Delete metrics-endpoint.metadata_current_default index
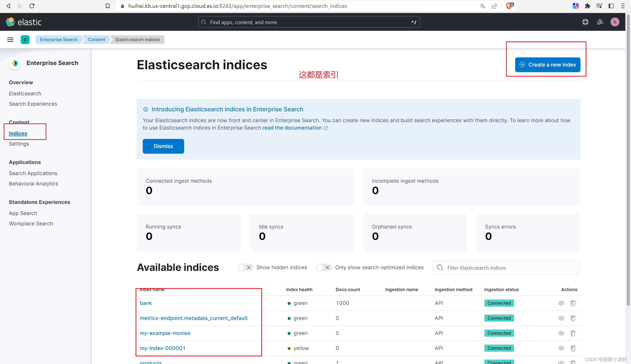 (x=573, y=318)
